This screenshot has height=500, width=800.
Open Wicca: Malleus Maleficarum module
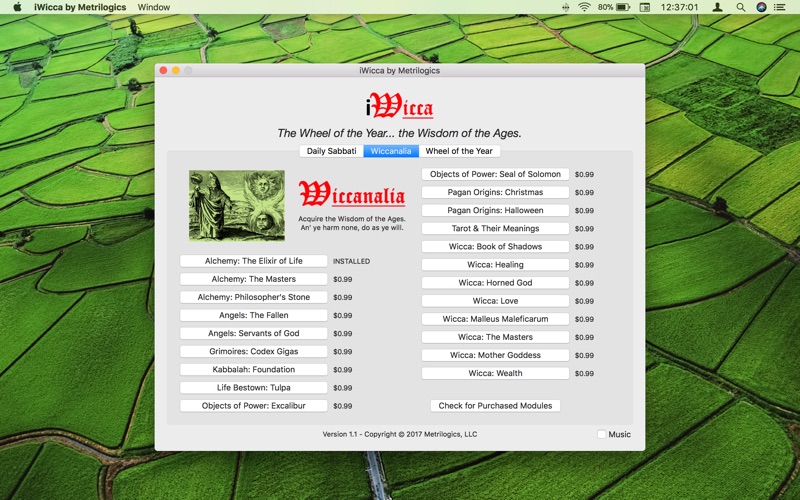[x=495, y=319]
